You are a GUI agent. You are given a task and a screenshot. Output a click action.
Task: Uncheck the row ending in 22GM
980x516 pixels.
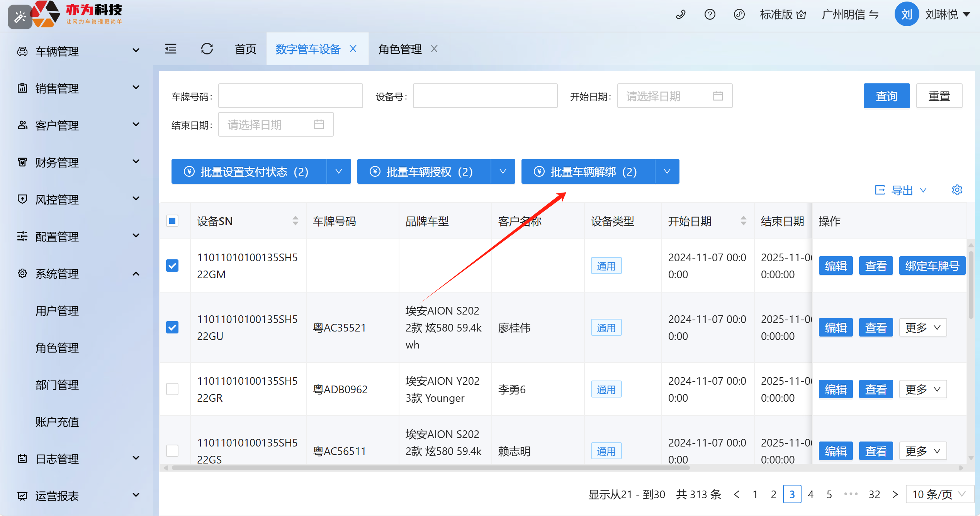172,266
